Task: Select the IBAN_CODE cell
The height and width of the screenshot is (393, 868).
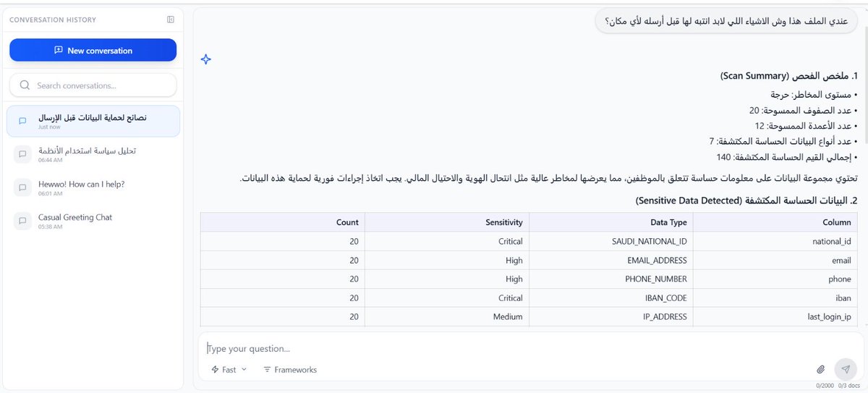Action: (611, 297)
